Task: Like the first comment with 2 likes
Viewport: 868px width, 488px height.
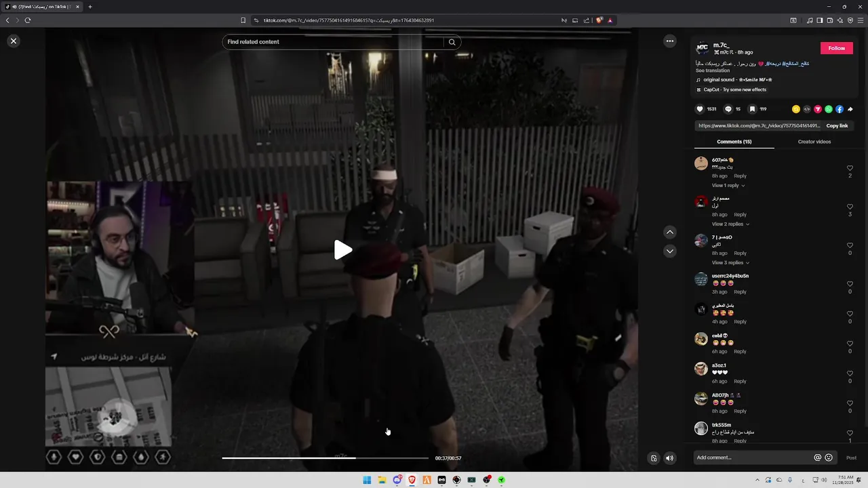Action: pos(850,168)
